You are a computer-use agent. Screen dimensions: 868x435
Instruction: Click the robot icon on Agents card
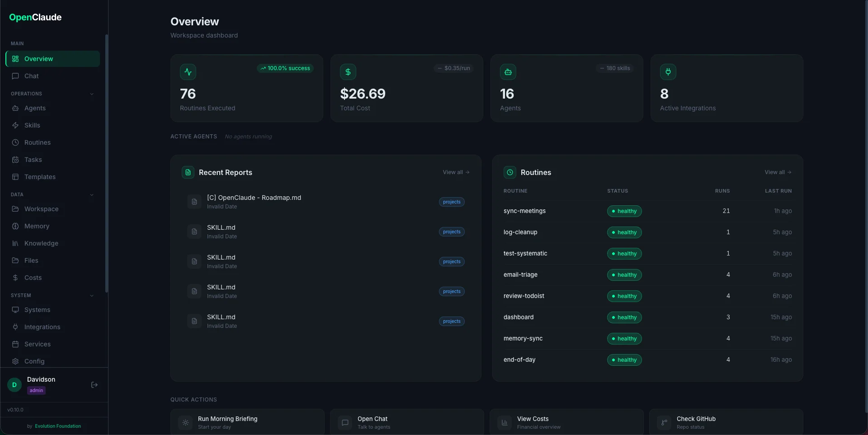click(508, 72)
